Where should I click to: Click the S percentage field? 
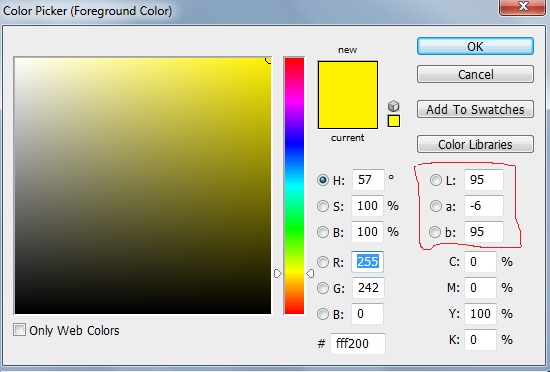368,206
